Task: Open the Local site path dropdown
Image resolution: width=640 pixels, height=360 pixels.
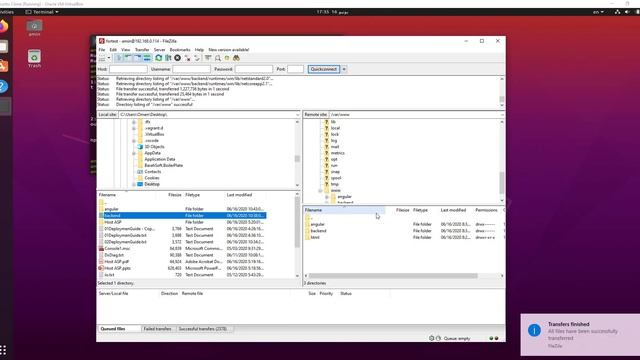Action: tap(297, 115)
